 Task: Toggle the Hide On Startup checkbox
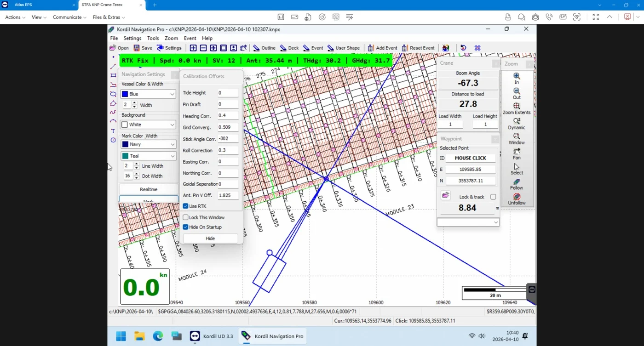186,227
